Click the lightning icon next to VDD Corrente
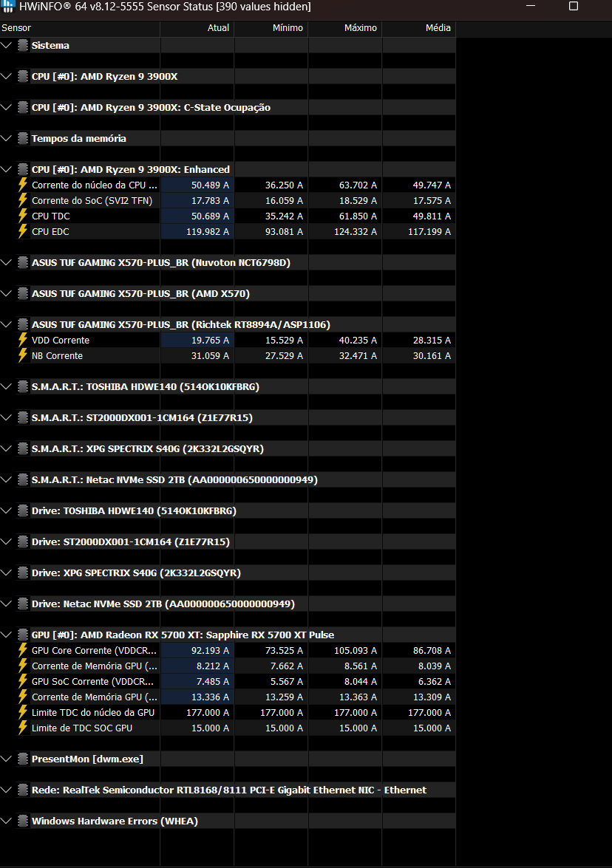Image resolution: width=612 pixels, height=868 pixels. 23,340
